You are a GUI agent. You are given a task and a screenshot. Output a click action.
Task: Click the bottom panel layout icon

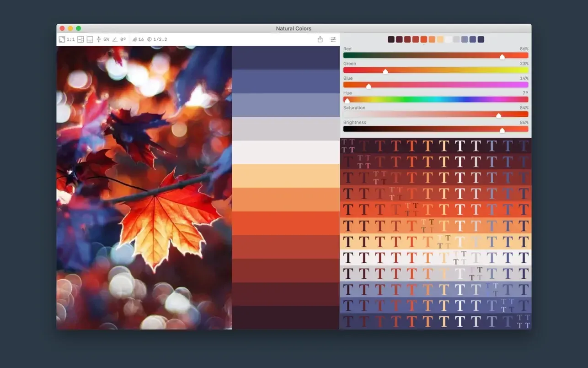[90, 39]
